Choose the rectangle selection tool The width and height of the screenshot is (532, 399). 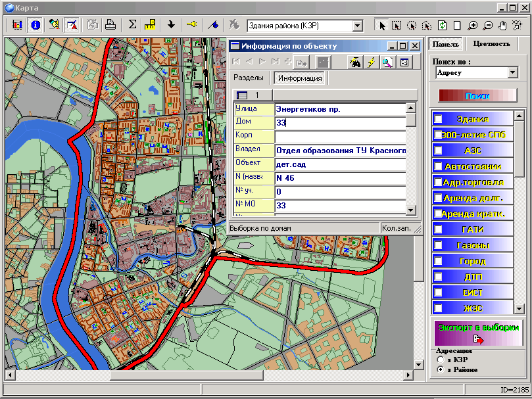[x=397, y=25]
